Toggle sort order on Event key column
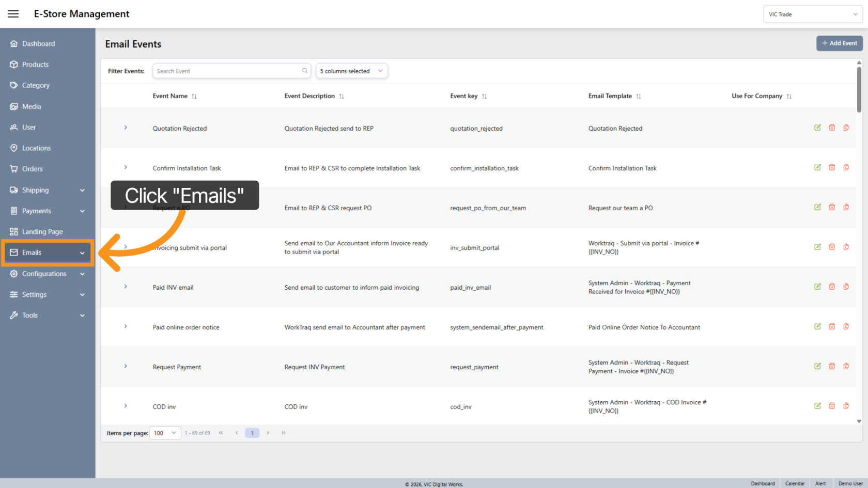Viewport: 868px width, 488px height. [484, 96]
